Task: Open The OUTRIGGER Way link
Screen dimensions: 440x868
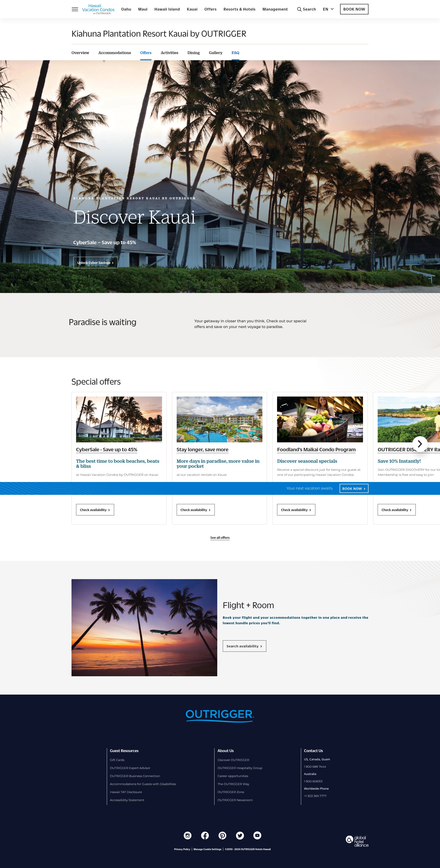Action: click(x=233, y=784)
